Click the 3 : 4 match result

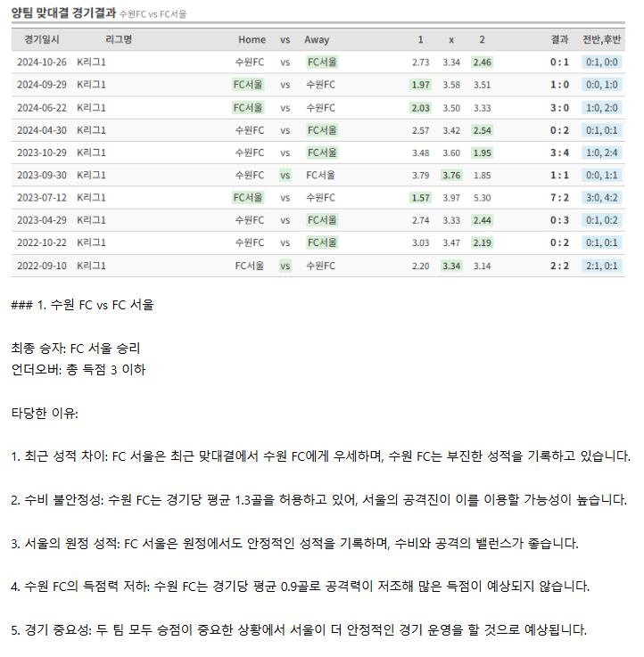[559, 153]
